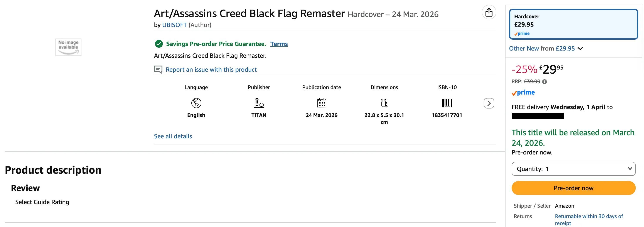Click the Publication date calendar icon

click(x=322, y=103)
